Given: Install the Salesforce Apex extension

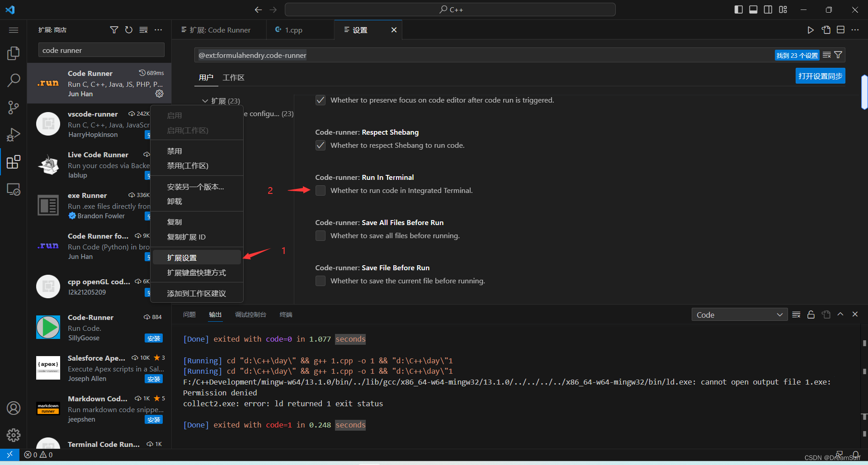Looking at the screenshot, I should pos(154,379).
